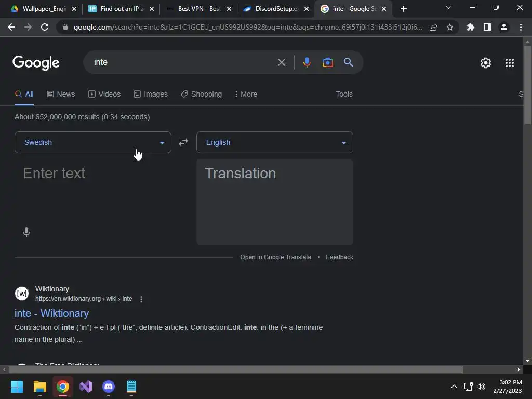This screenshot has width=532, height=399.
Task: Open the Swedish source language dropdown
Action: 92,142
